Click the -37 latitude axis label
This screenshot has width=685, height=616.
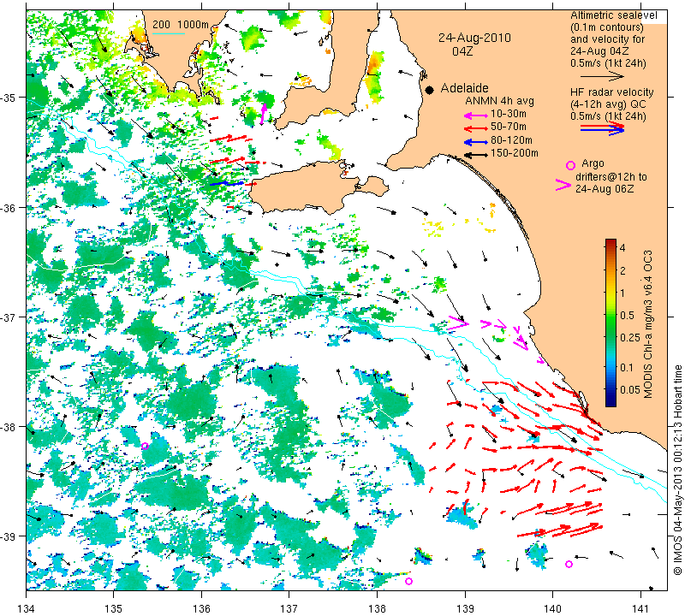8,317
